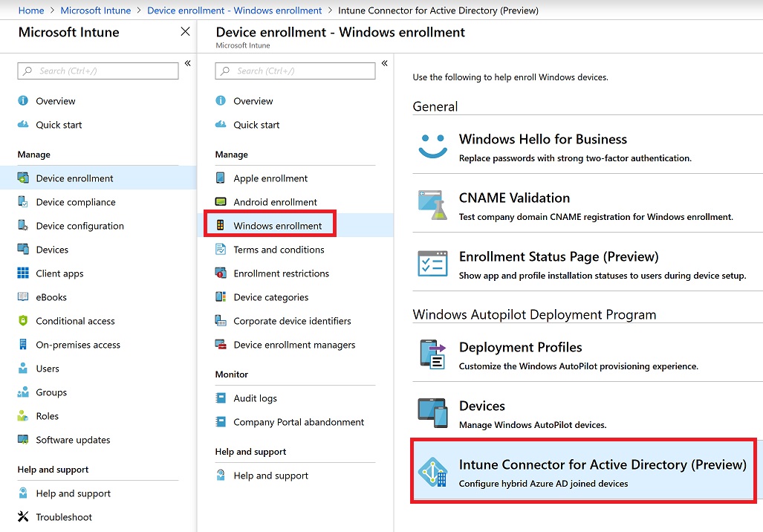Click the Corporate device identifiers icon
Viewport: 763px width, 532px height.
pos(221,320)
